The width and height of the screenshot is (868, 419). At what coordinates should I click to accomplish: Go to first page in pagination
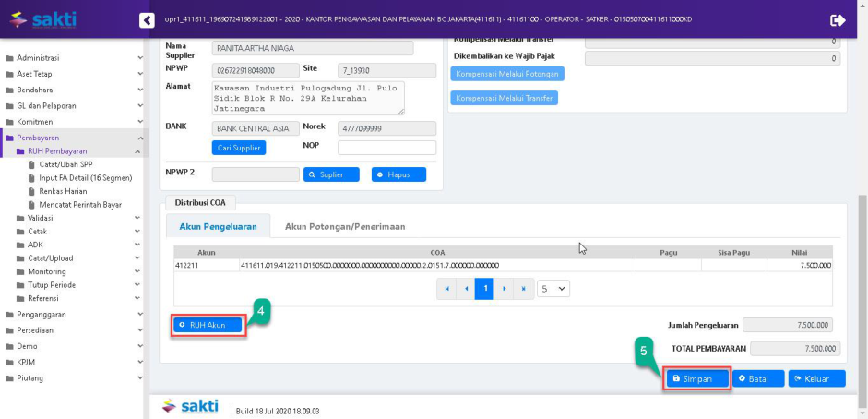[x=448, y=289]
